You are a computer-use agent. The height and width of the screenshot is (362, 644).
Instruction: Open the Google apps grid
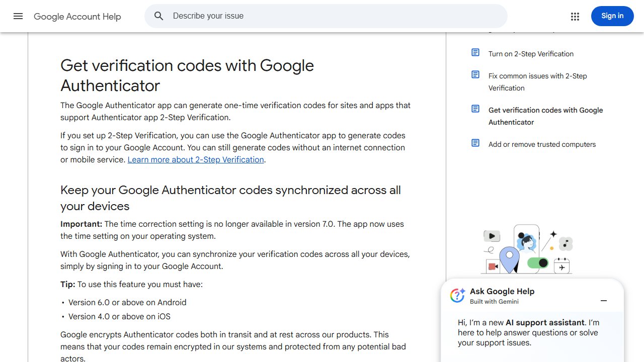575,16
